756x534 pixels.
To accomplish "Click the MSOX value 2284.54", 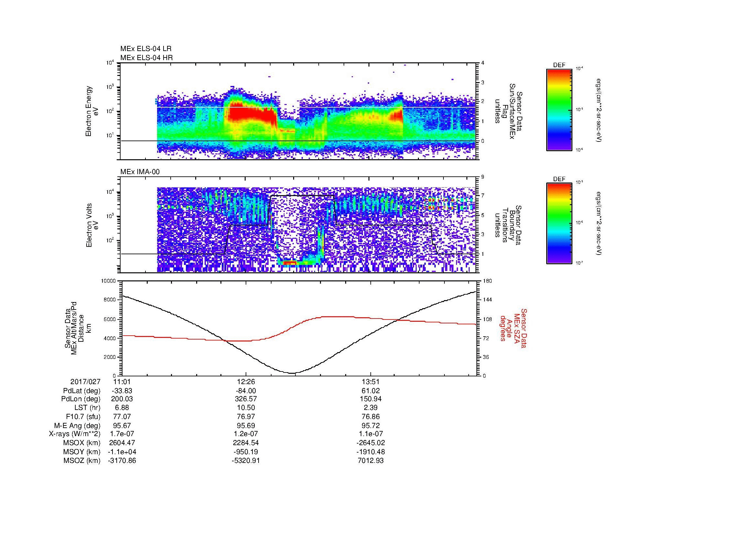I will tap(246, 443).
